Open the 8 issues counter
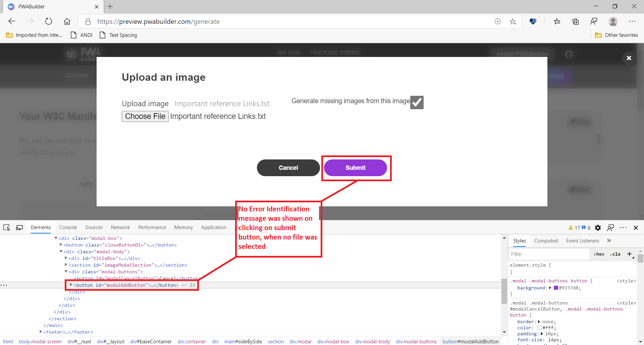The width and height of the screenshot is (644, 345). pyautogui.click(x=586, y=228)
